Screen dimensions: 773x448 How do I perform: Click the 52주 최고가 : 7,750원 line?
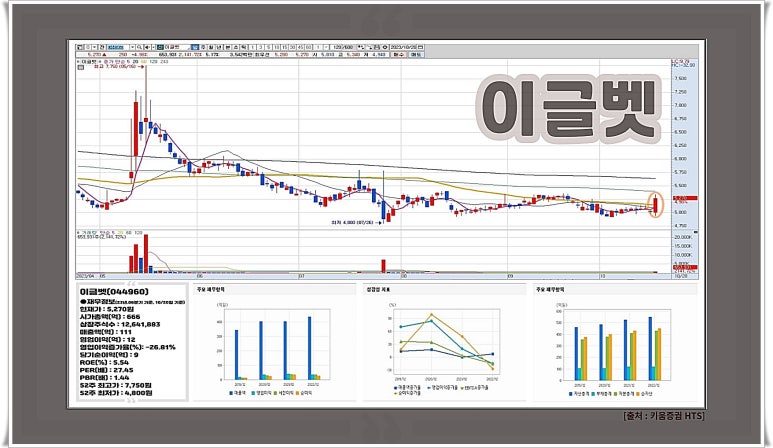[115, 385]
